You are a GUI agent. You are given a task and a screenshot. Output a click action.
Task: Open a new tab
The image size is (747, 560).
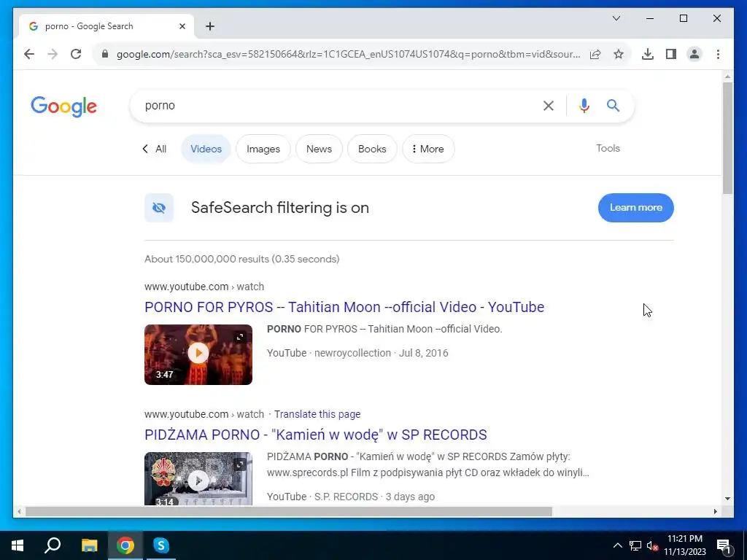point(210,26)
